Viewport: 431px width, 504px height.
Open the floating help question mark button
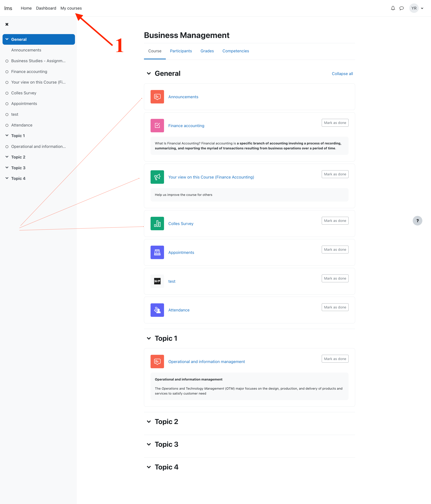(x=417, y=221)
